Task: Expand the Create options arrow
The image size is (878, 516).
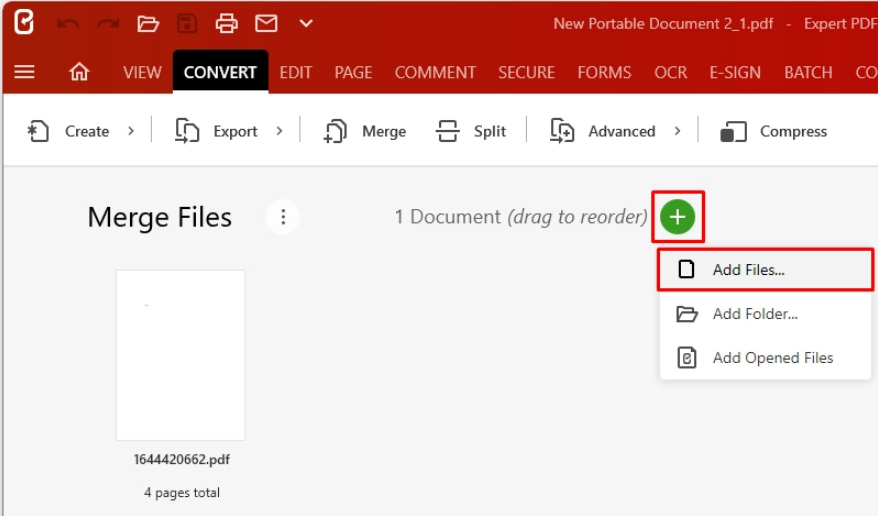Action: (x=131, y=131)
